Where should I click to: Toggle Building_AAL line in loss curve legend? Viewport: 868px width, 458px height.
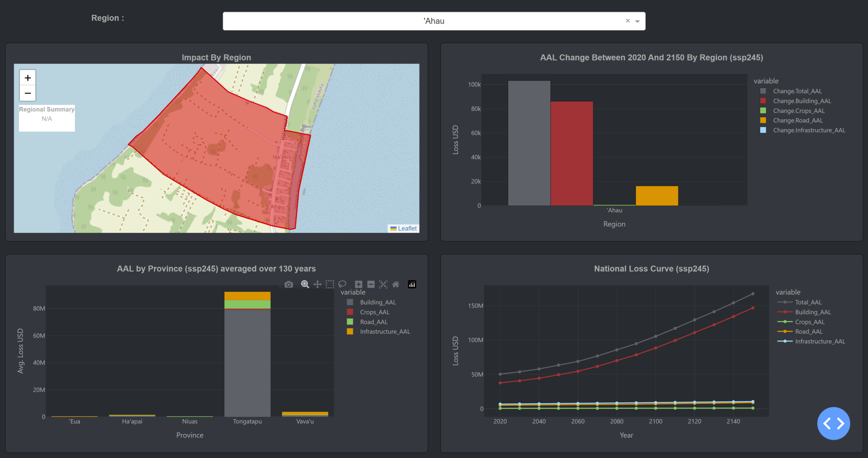804,312
